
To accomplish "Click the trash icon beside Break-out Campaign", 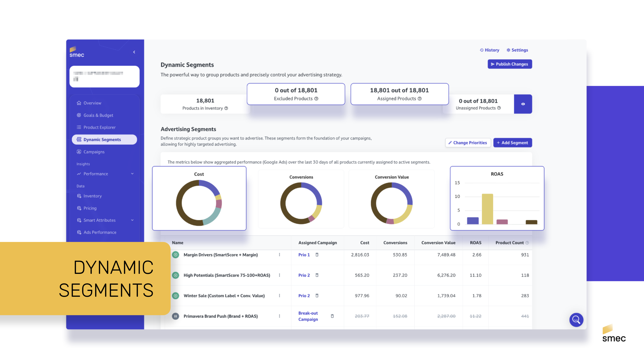I will 332,316.
